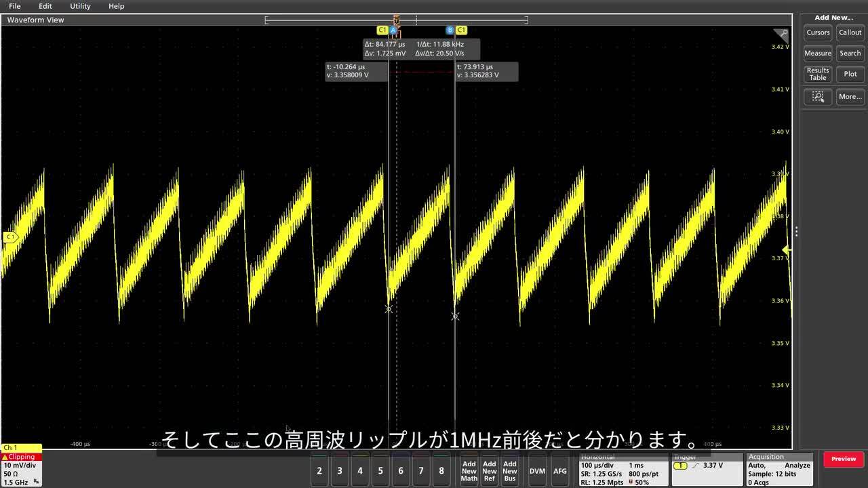Viewport: 868px width, 488px height.
Task: Open the Utility menu
Action: 79,6
